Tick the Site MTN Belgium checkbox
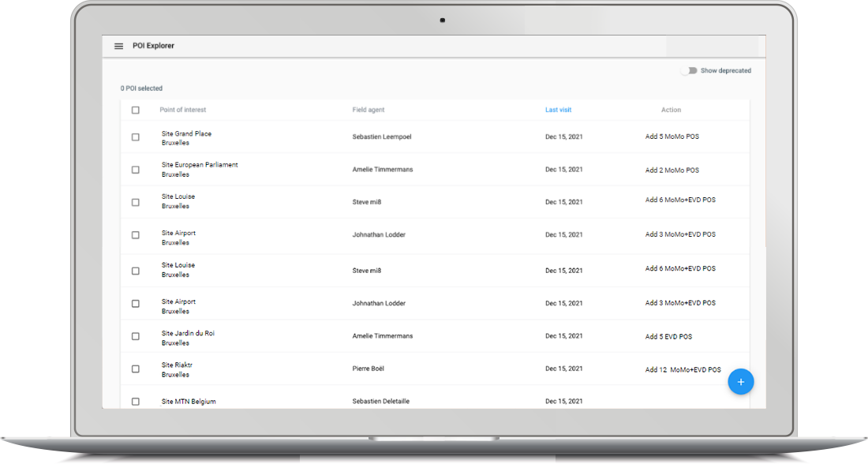The image size is (868, 464). [136, 402]
